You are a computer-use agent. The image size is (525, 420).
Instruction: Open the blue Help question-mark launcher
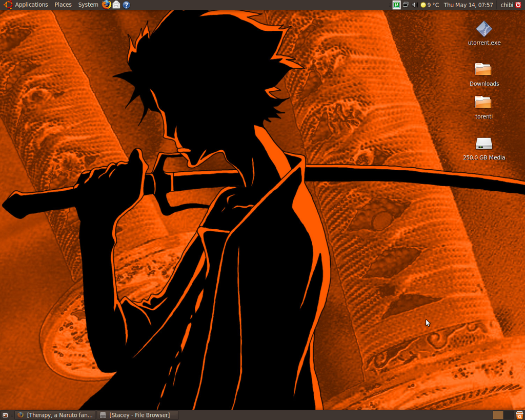pyautogui.click(x=126, y=5)
